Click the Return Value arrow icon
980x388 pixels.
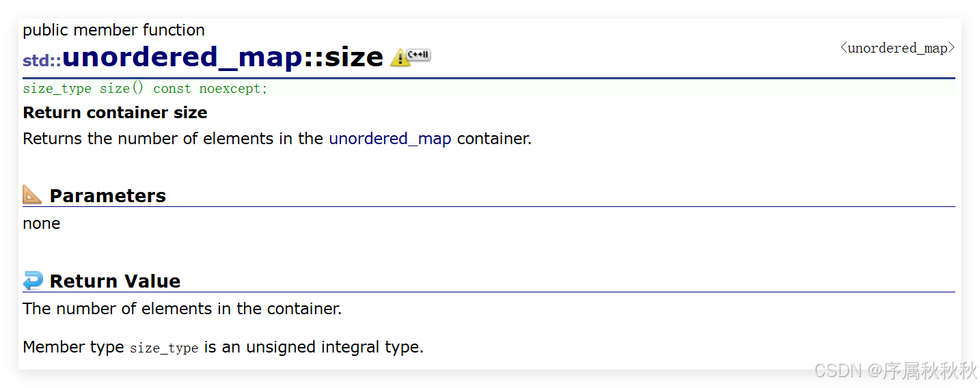(x=32, y=281)
